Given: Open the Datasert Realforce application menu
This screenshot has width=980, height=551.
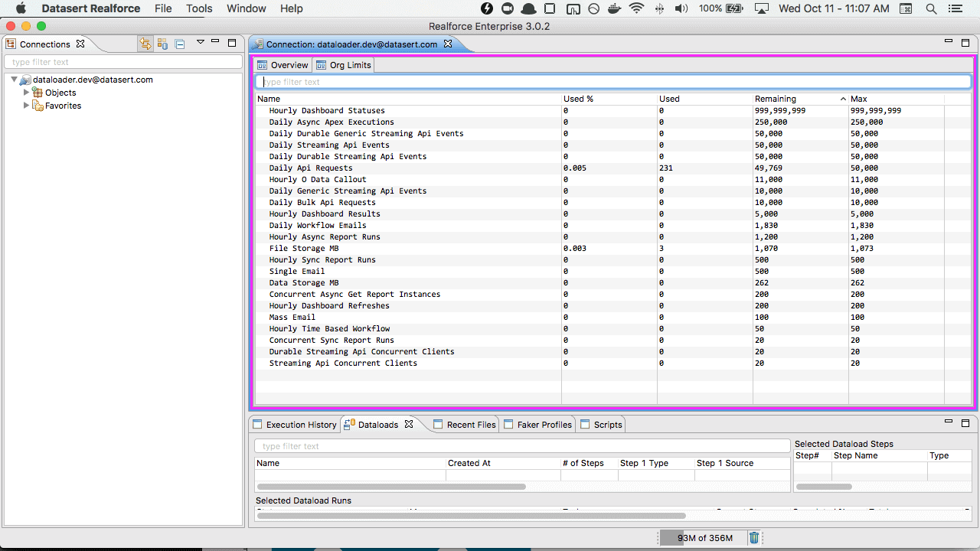Looking at the screenshot, I should point(91,8).
